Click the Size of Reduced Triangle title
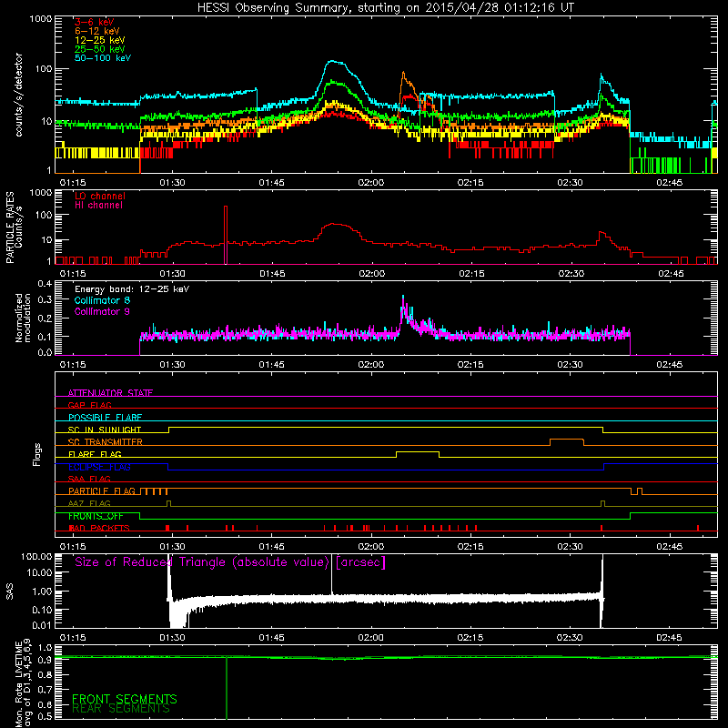The width and height of the screenshot is (728, 728). tap(230, 562)
